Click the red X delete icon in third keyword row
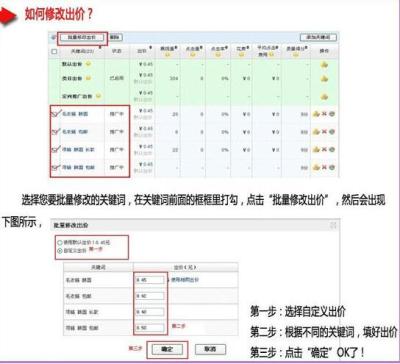Viewport: 400px width, 364px height. click(324, 150)
